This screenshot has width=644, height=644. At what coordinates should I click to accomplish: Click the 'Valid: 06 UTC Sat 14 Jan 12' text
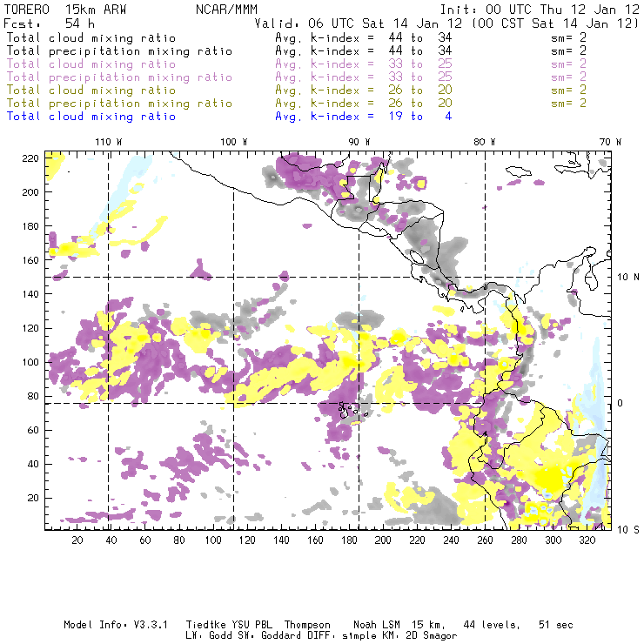(x=359, y=23)
